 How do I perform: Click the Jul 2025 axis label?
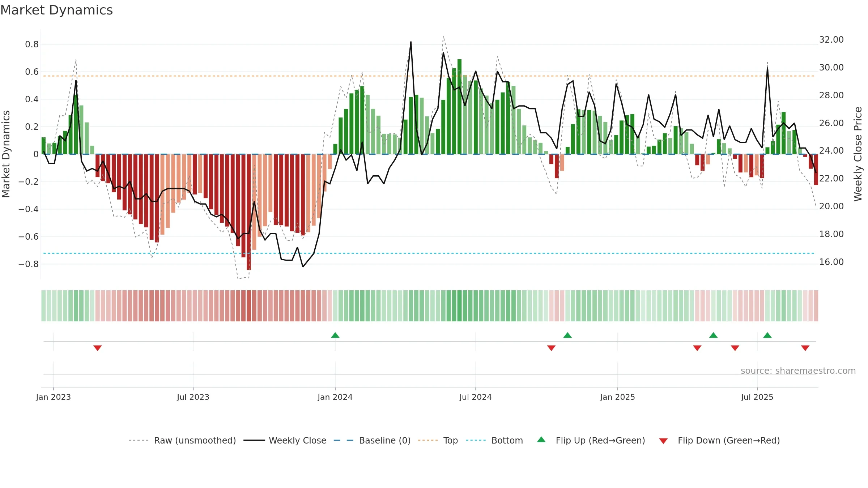click(x=757, y=397)
